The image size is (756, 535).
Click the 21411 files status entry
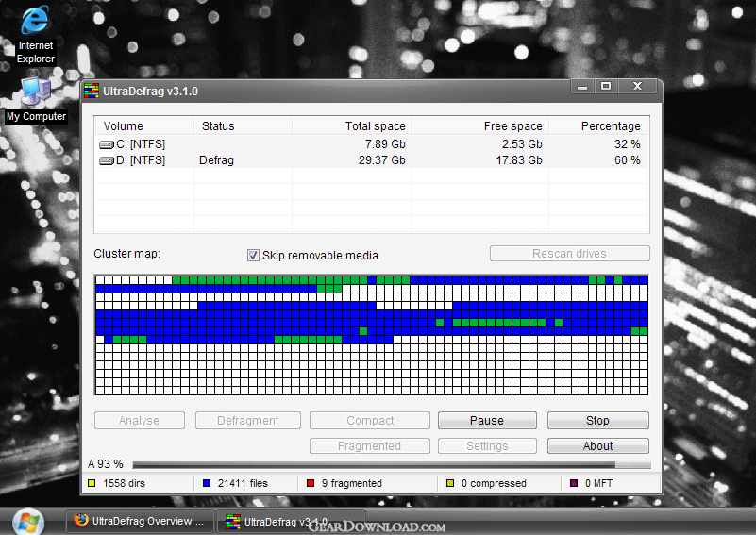pos(243,483)
